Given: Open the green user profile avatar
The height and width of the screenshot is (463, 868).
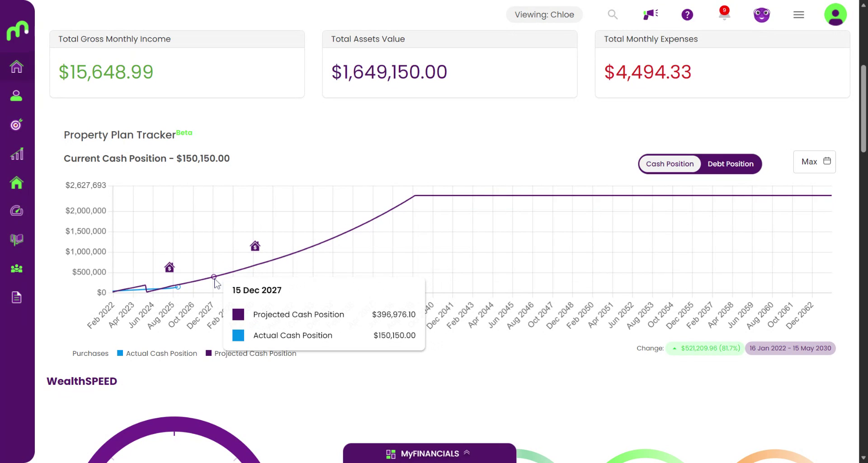Looking at the screenshot, I should [x=835, y=14].
